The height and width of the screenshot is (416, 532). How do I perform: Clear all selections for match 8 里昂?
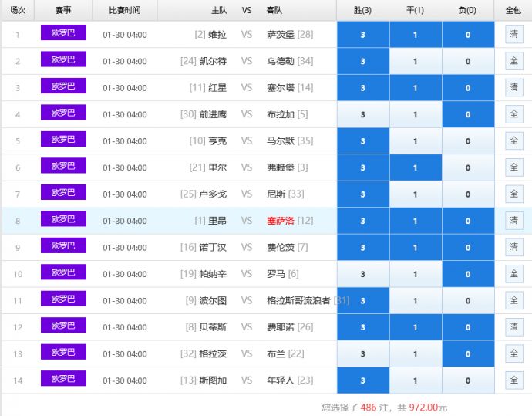point(513,221)
